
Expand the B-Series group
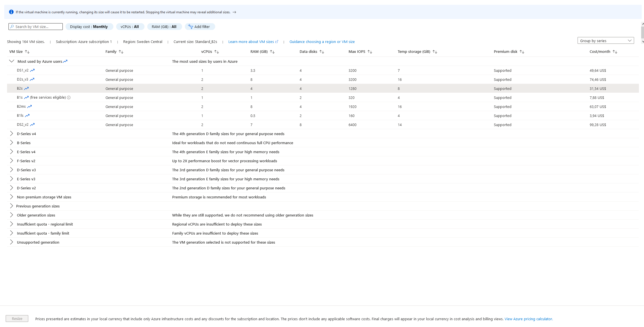12,143
